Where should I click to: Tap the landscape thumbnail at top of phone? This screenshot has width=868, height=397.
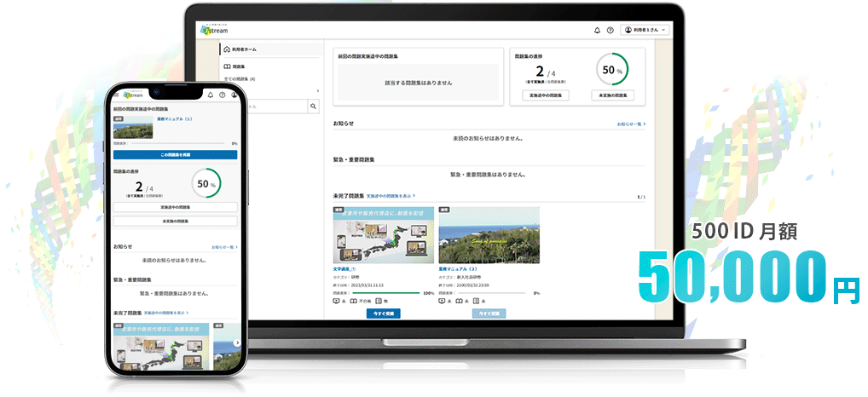(x=133, y=127)
